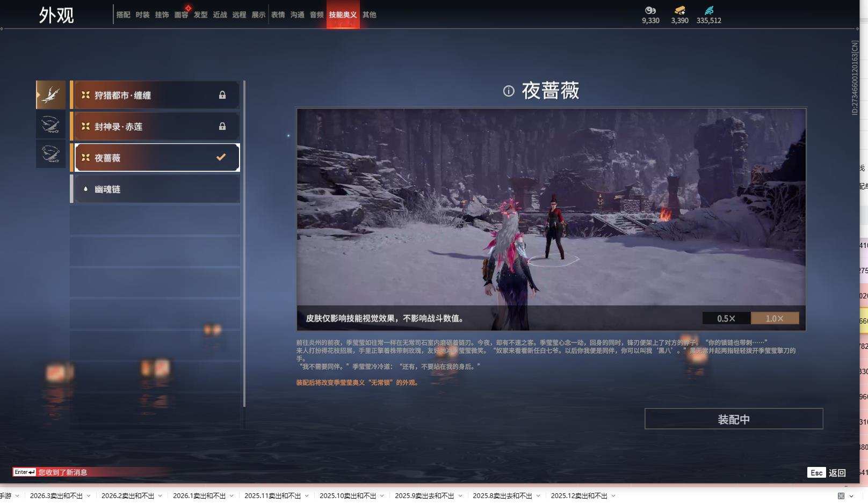868x504 pixels.
Task: Open the 技能奥义 menu tab
Action: click(x=343, y=15)
